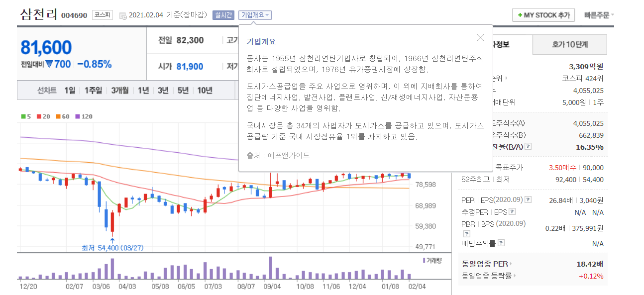The height and width of the screenshot is (295, 644).
Task: Click the 5,000원 | 1주 trading unit value
Action: click(583, 102)
